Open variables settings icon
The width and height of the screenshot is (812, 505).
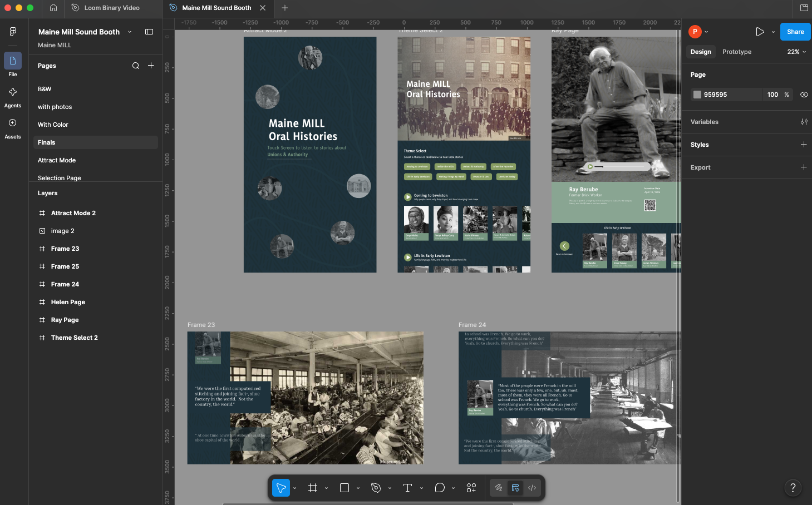[x=804, y=122]
